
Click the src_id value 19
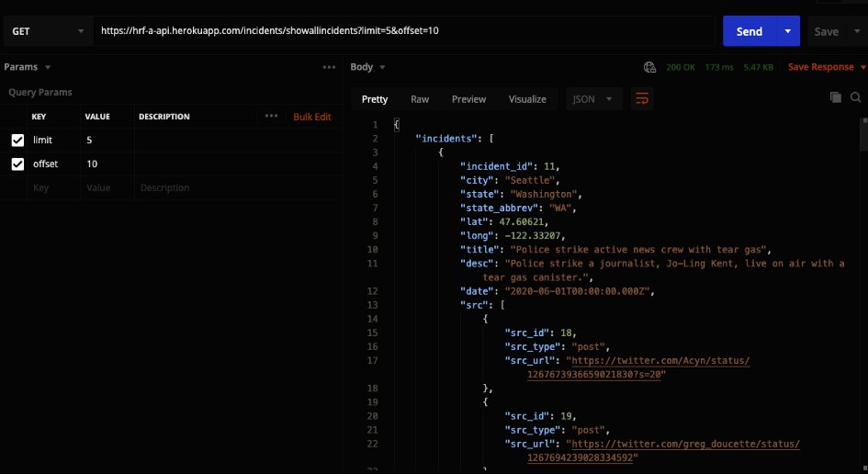coord(567,415)
